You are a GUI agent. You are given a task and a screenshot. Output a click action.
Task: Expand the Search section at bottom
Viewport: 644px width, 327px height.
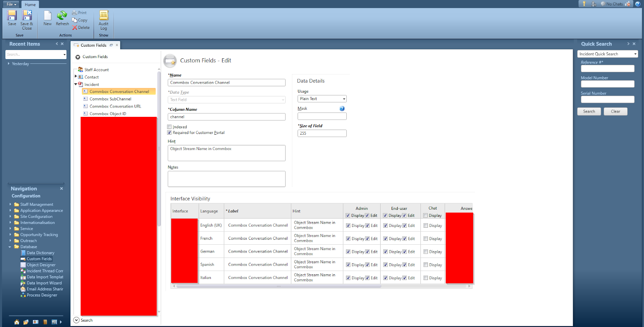(x=76, y=320)
